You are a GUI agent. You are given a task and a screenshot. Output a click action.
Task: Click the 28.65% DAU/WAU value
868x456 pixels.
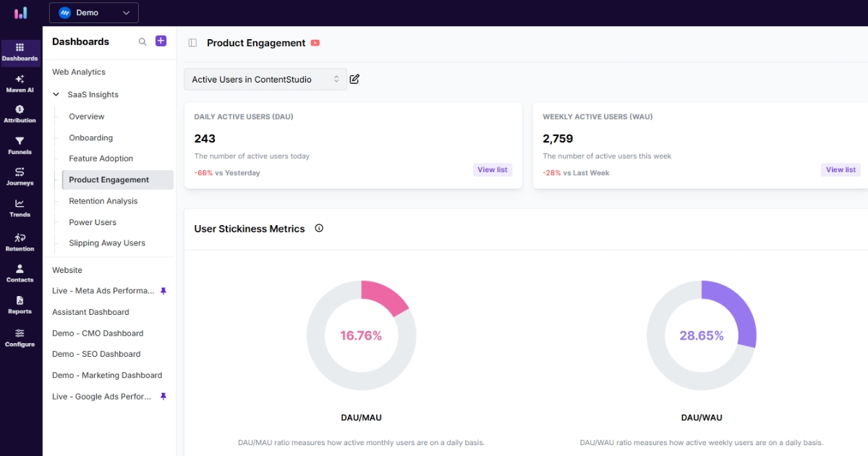coord(702,336)
